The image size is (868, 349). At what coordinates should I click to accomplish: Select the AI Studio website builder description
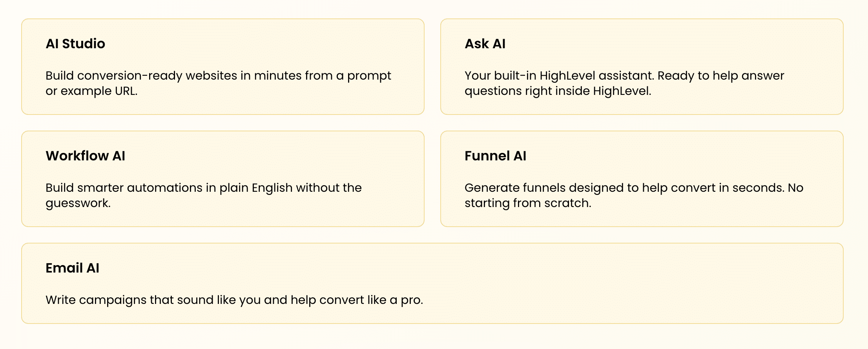pyautogui.click(x=218, y=83)
